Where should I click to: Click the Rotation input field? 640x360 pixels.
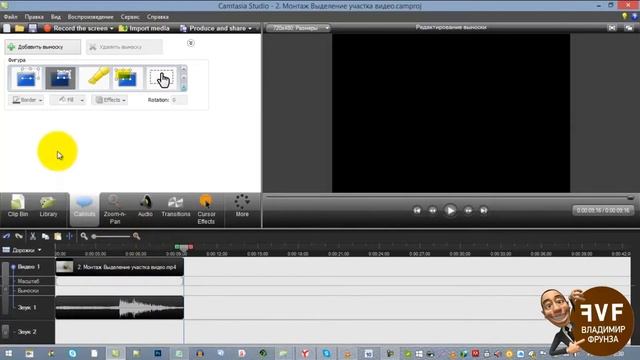coord(179,100)
